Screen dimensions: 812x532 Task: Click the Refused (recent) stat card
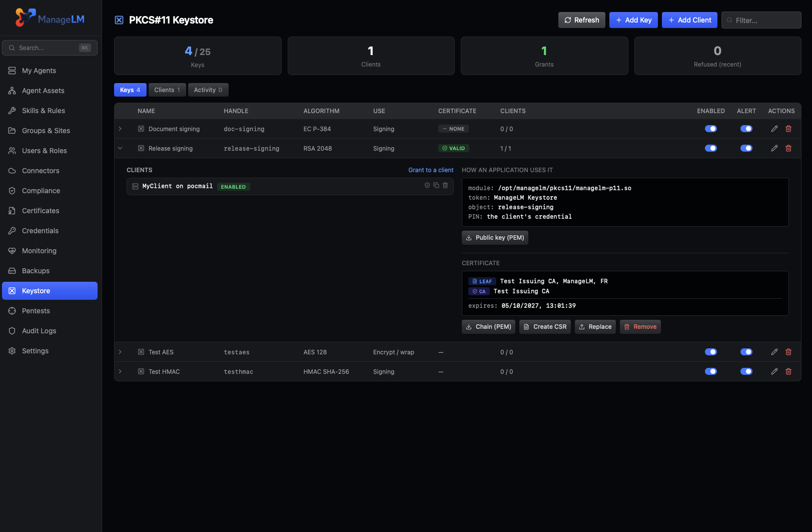(x=717, y=56)
